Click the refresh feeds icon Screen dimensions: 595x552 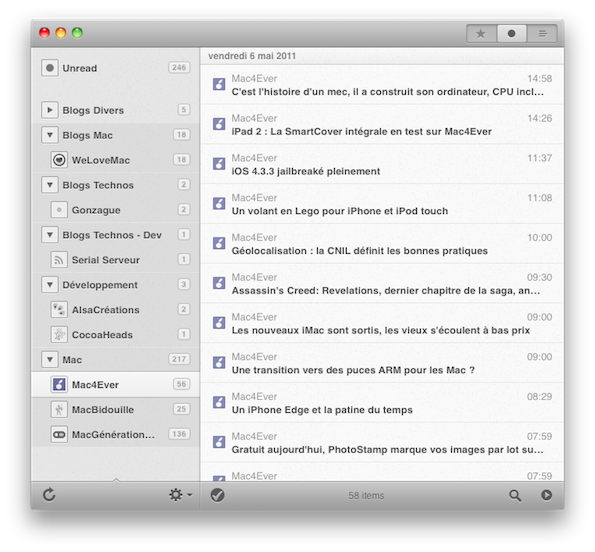(49, 495)
